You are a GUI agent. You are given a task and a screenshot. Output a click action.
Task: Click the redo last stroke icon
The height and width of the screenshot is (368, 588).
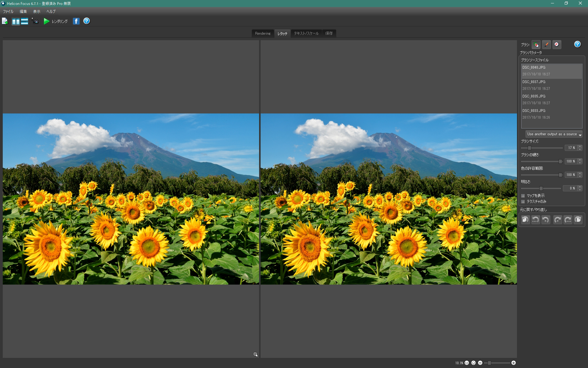[558, 220]
